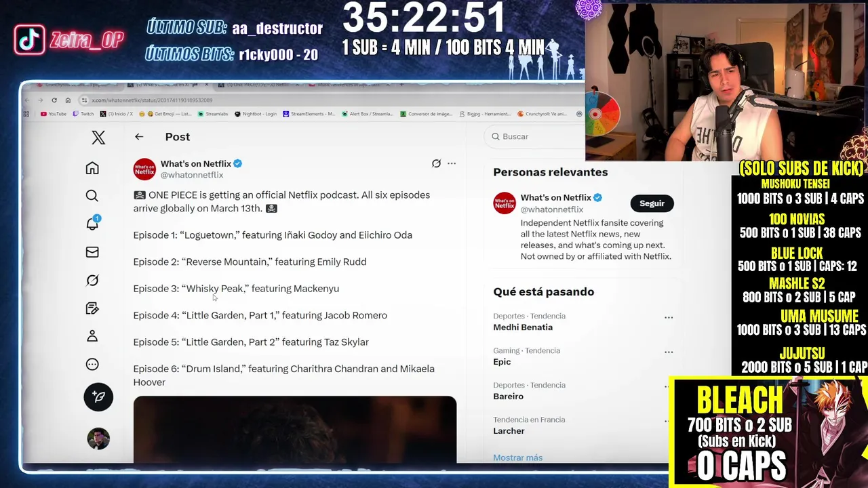Open options dots for Epic trend

[669, 352]
